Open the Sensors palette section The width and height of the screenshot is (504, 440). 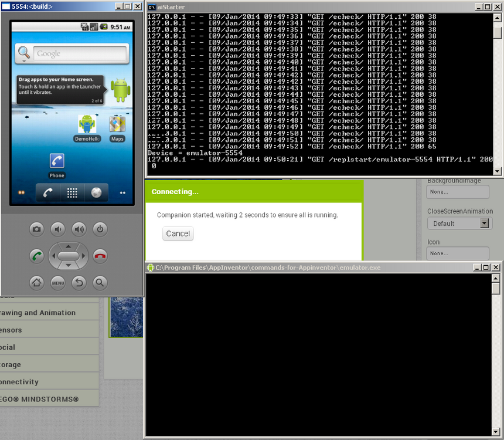pos(49,330)
